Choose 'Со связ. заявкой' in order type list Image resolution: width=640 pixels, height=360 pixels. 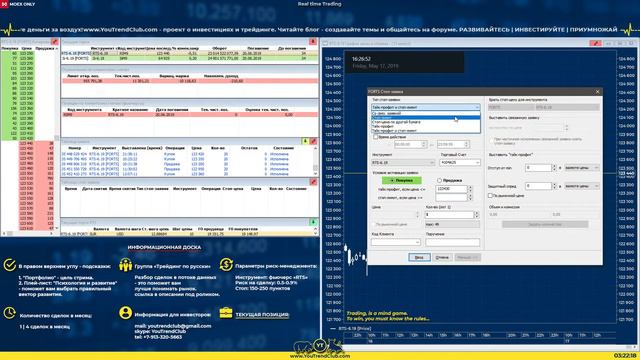pos(426,113)
